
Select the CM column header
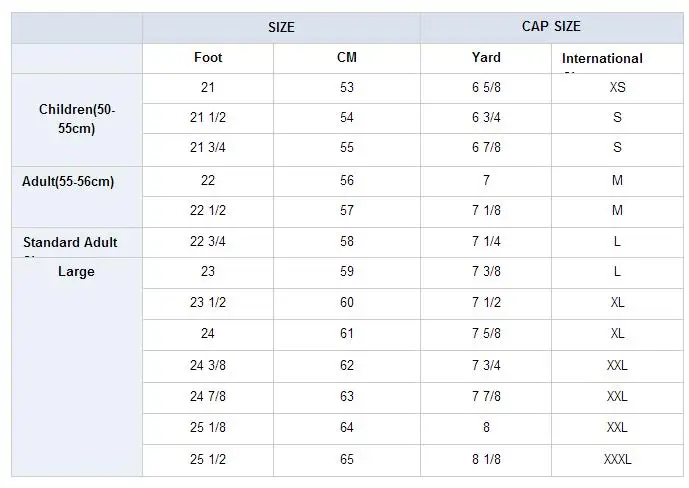347,58
